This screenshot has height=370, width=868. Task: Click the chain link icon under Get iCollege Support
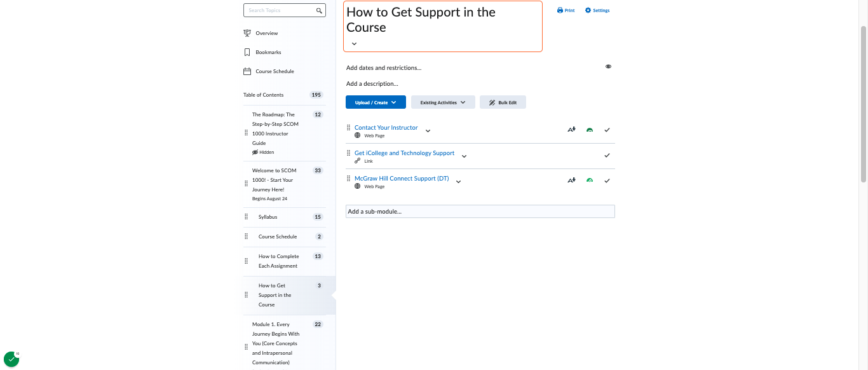[x=358, y=161]
